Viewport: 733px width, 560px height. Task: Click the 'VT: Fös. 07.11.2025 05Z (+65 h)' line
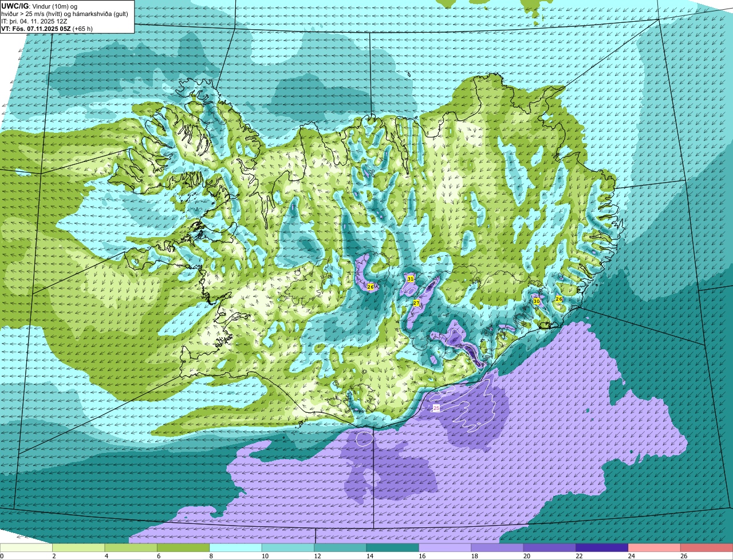(x=47, y=28)
